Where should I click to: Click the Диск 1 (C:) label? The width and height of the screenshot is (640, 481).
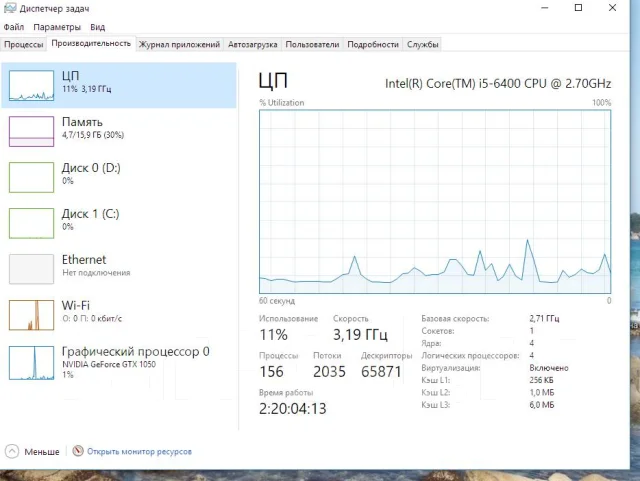pos(91,214)
